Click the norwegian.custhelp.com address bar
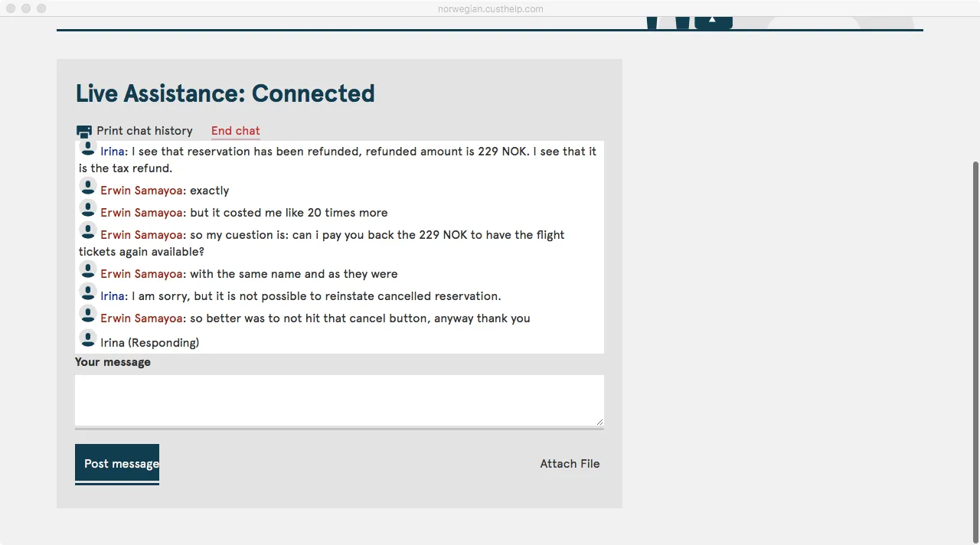This screenshot has width=980, height=545. pos(490,9)
